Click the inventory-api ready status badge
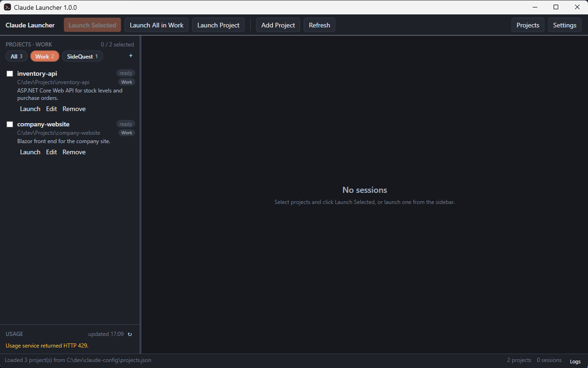The height and width of the screenshot is (368, 588). click(126, 73)
